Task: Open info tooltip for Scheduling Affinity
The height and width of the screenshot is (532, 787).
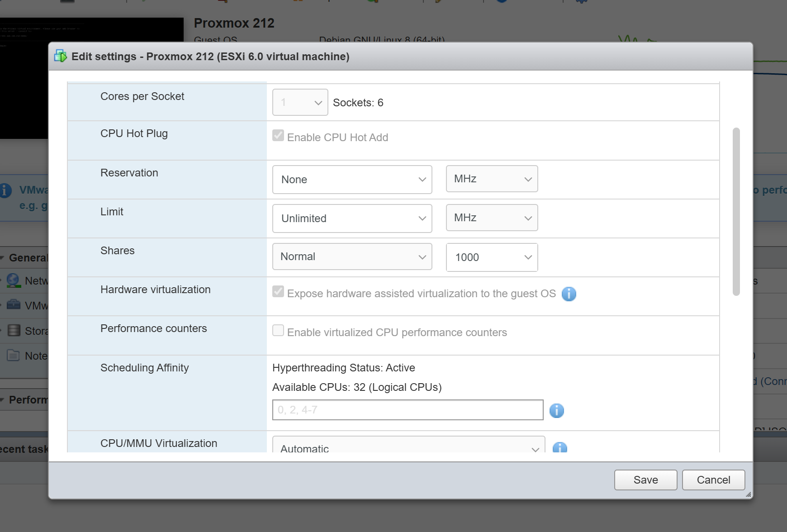Action: (x=557, y=411)
